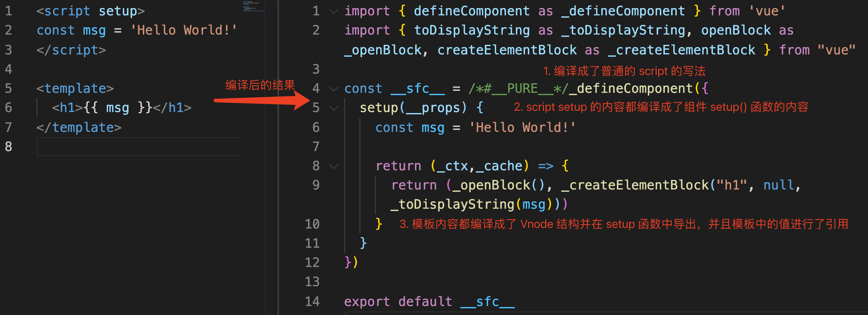The width and height of the screenshot is (868, 315).
Task: Collapse the fold chevron at right pane line 1
Action: [333, 12]
